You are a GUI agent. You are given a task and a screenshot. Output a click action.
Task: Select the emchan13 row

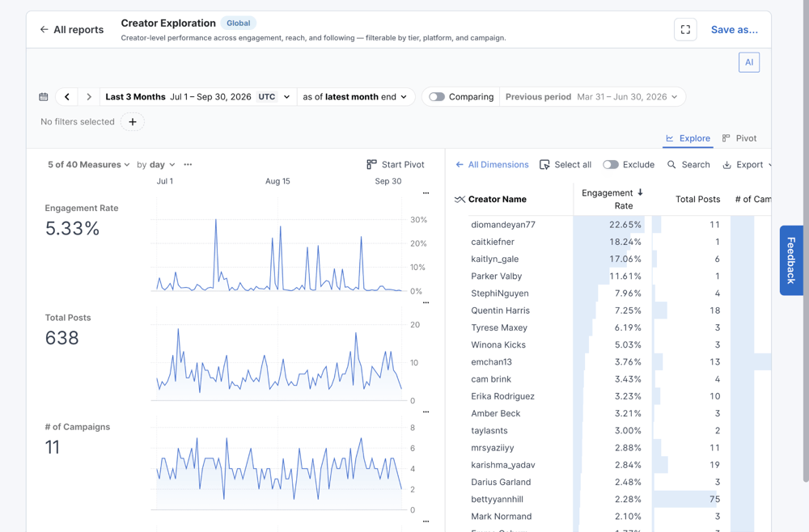tap(612, 362)
